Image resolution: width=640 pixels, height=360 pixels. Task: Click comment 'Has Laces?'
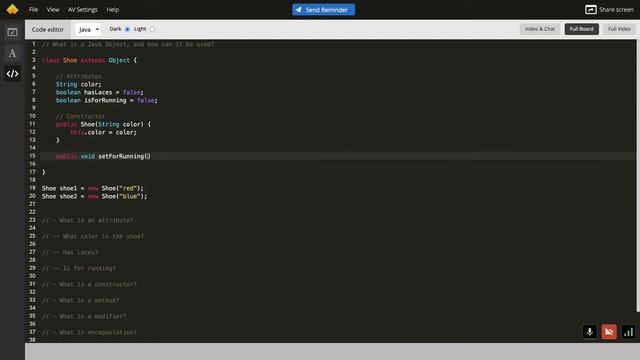click(x=70, y=252)
